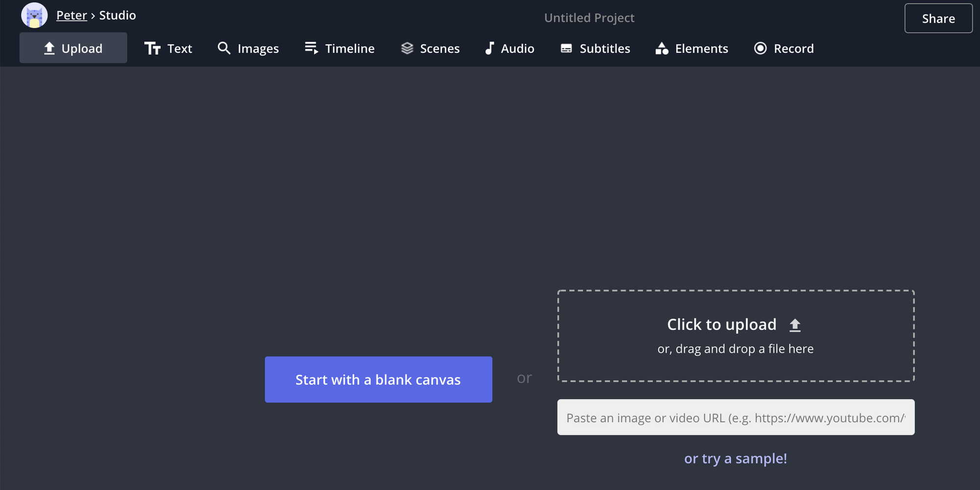Click the Audio music note icon

pos(489,48)
